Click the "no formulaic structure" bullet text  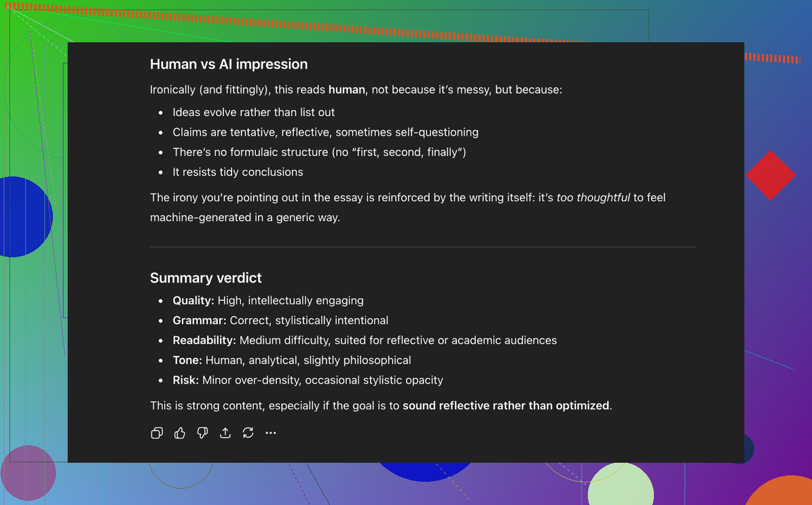319,153
